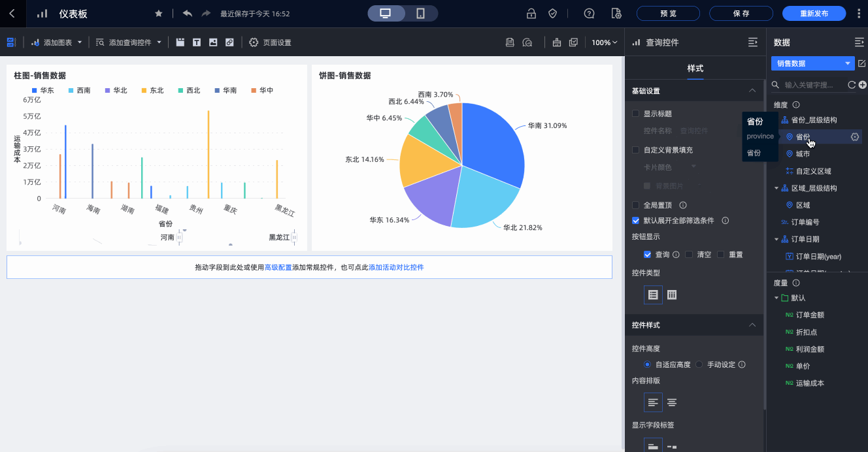Select the 利润金额 measure
Screen dimensions: 868x452
(x=810, y=349)
